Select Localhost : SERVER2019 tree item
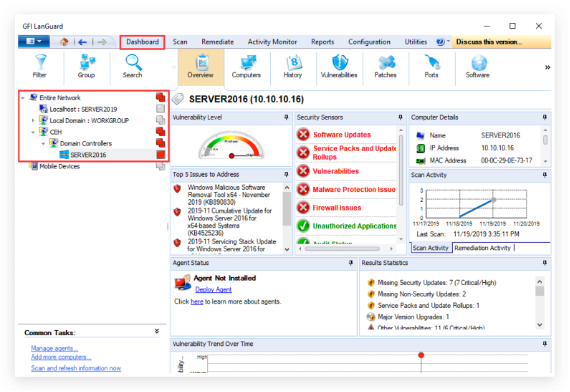The width and height of the screenshot is (570, 392). coord(83,109)
